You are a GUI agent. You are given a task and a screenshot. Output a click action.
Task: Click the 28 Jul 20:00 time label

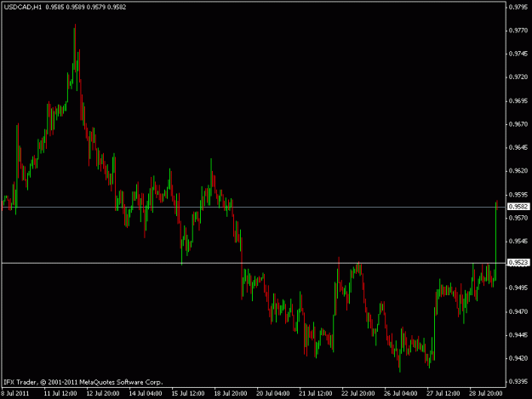(x=485, y=393)
